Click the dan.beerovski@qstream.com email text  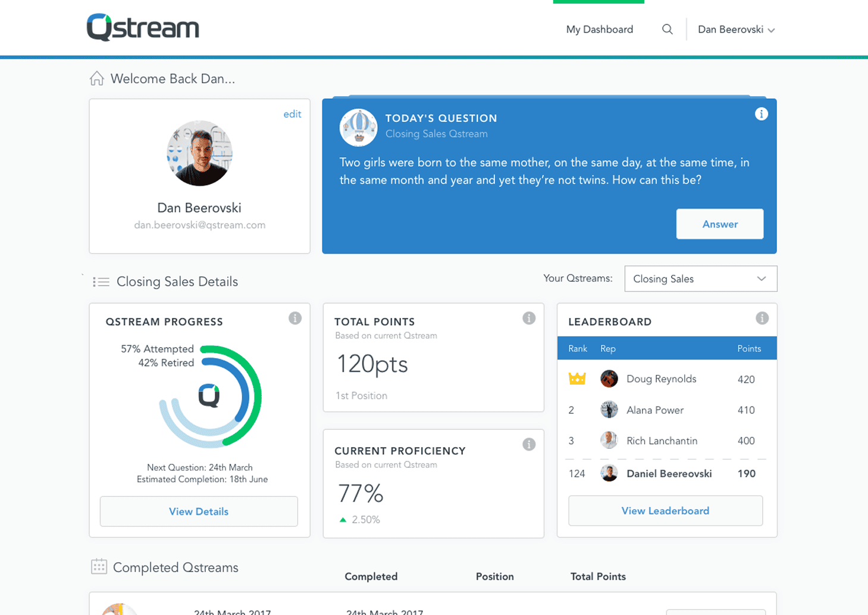200,225
